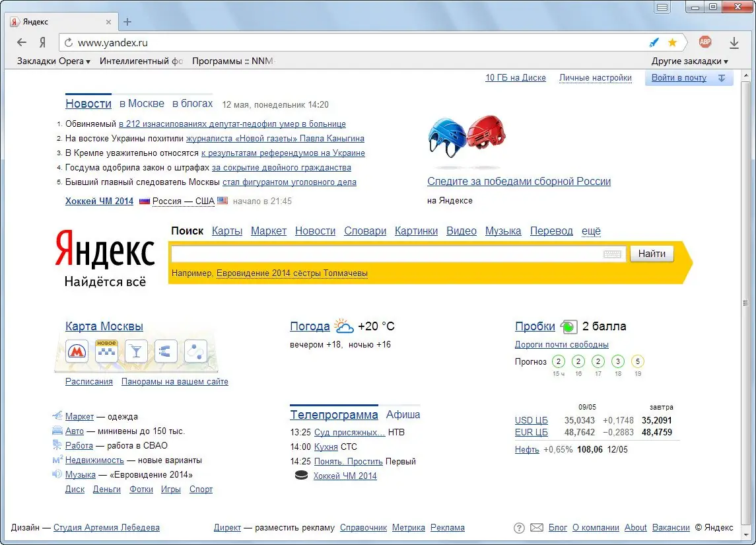Viewport: 756px width, 545px height.
Task: Reload the page with refresh icon
Action: (x=69, y=42)
